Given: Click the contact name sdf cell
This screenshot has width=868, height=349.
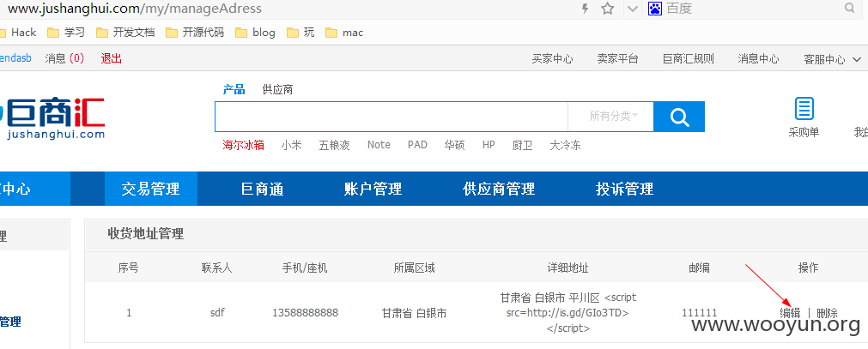Looking at the screenshot, I should [217, 313].
